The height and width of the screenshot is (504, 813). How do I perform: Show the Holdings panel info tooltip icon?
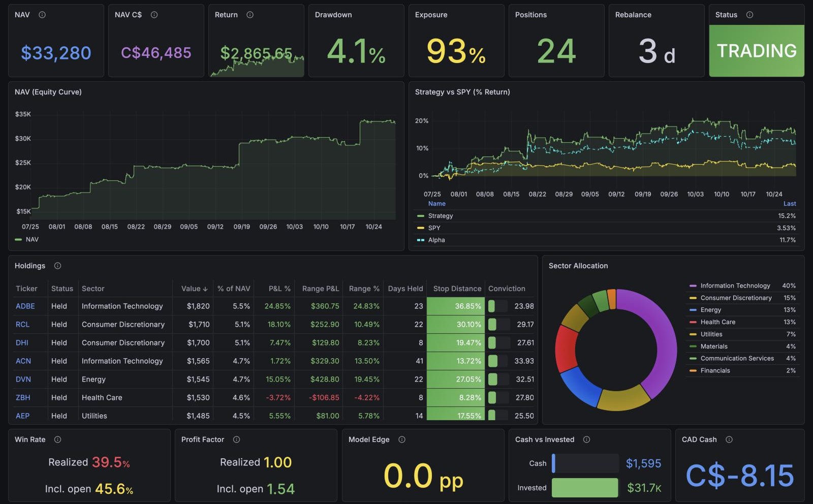(57, 266)
